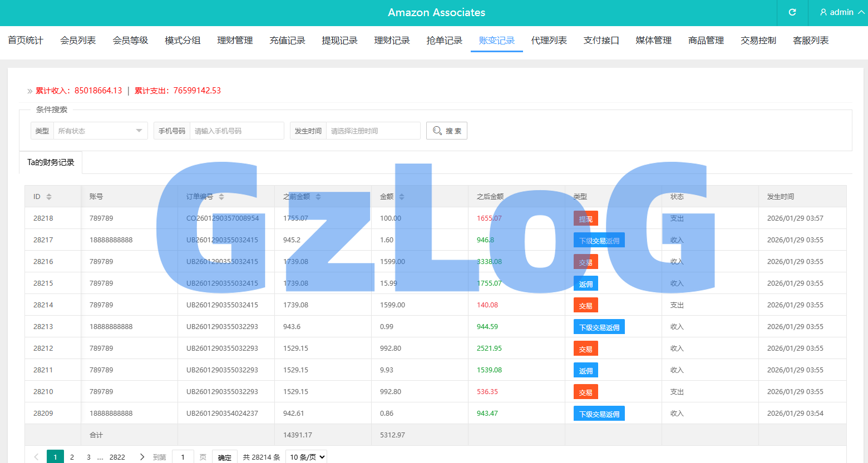Sort by 订单编号 column arrows
Image resolution: width=868 pixels, height=463 pixels.
(221, 197)
